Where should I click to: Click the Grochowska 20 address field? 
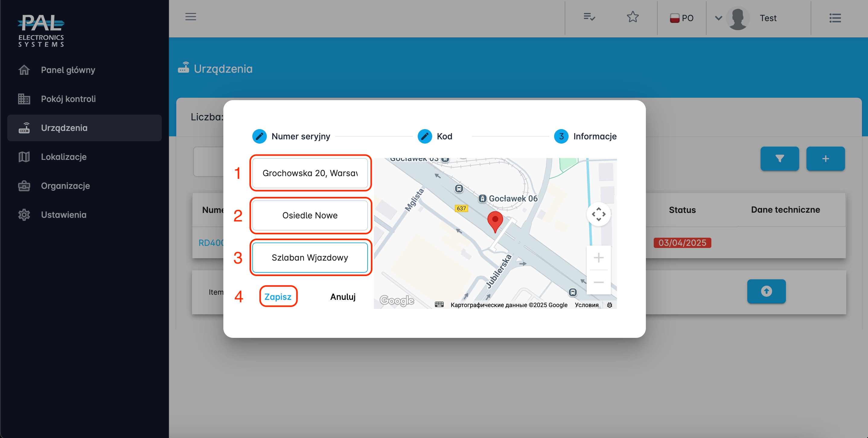pyautogui.click(x=310, y=173)
